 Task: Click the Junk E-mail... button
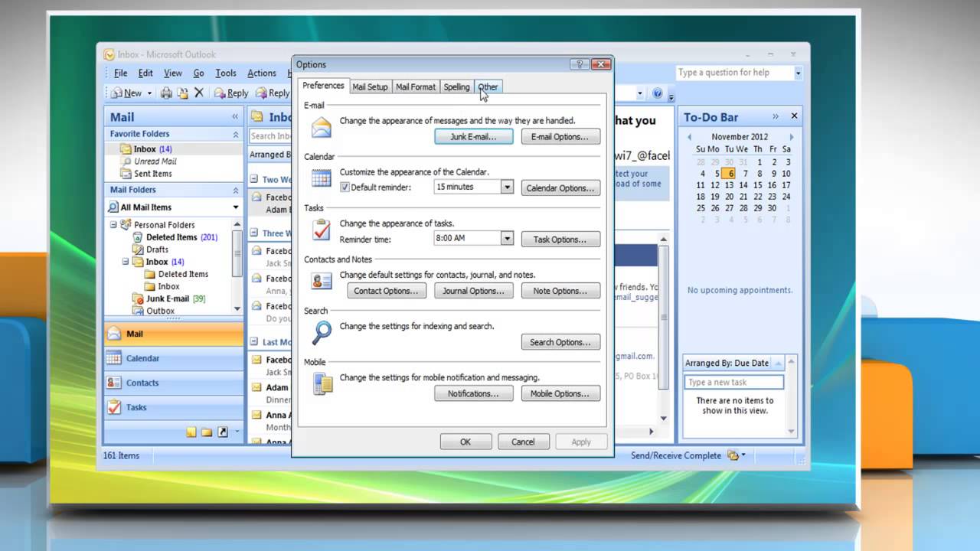[473, 137]
